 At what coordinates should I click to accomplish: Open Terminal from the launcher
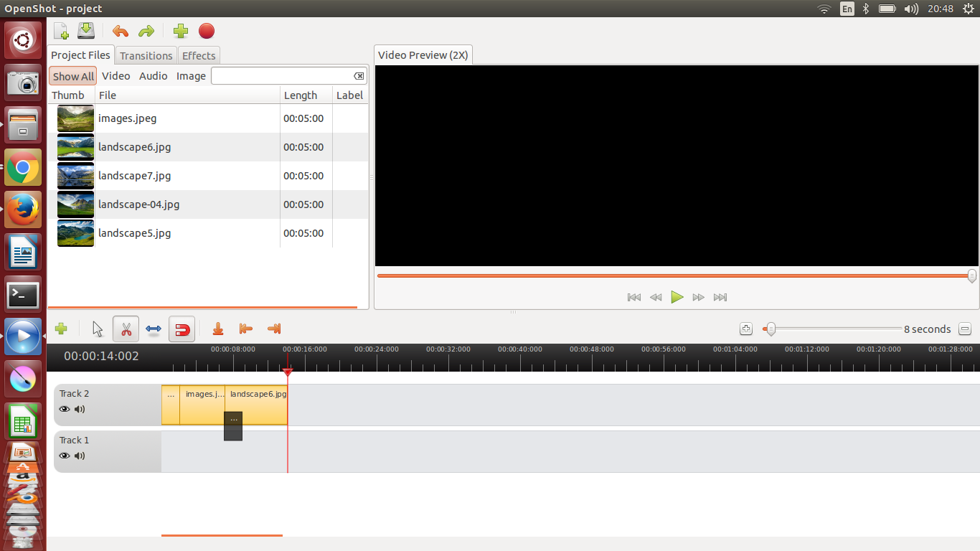point(23,294)
